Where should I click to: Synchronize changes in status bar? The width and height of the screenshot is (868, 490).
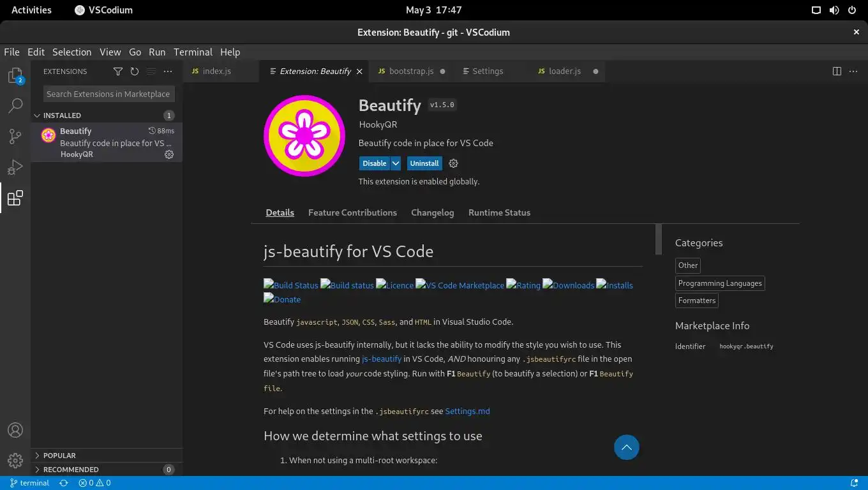64,483
